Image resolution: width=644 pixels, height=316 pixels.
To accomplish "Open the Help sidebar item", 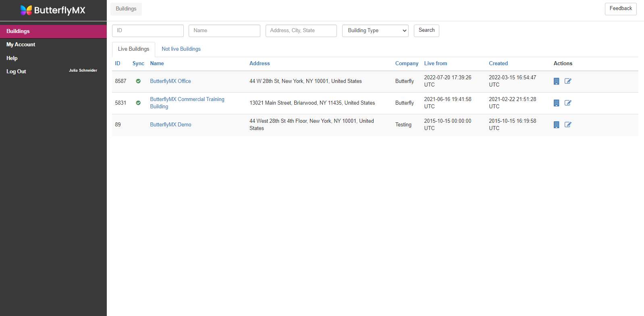I will (x=12, y=58).
